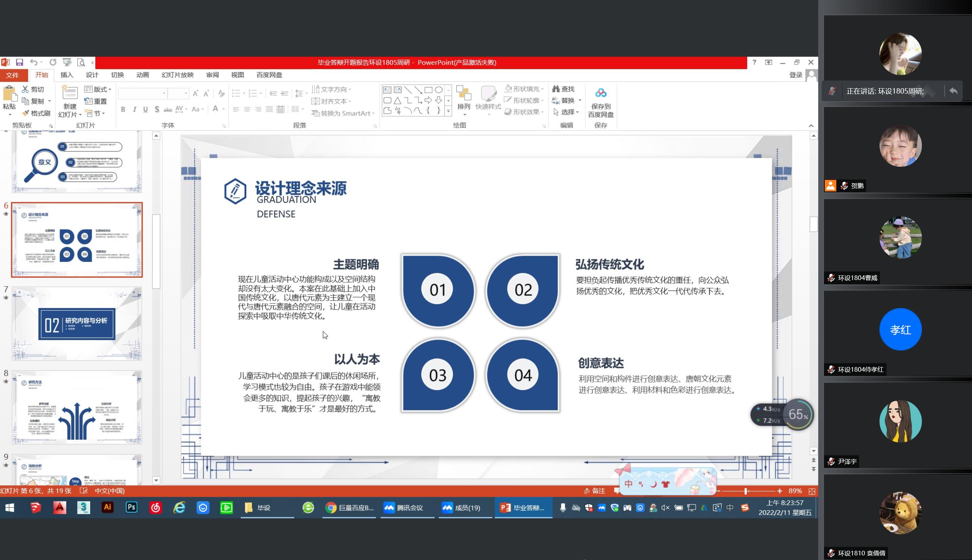Screen dimensions: 972x560
Task: Click the zoom slider handle in status bar
Action: click(746, 491)
